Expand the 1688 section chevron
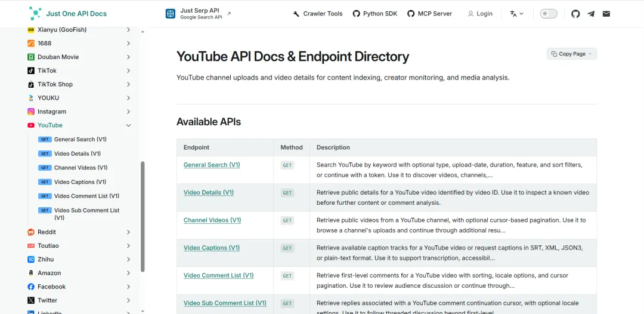Image resolution: width=644 pixels, height=314 pixels. coord(129,43)
